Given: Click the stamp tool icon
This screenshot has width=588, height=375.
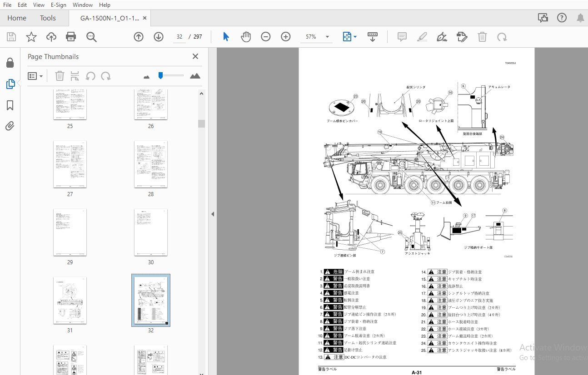Looking at the screenshot, I should click(462, 37).
